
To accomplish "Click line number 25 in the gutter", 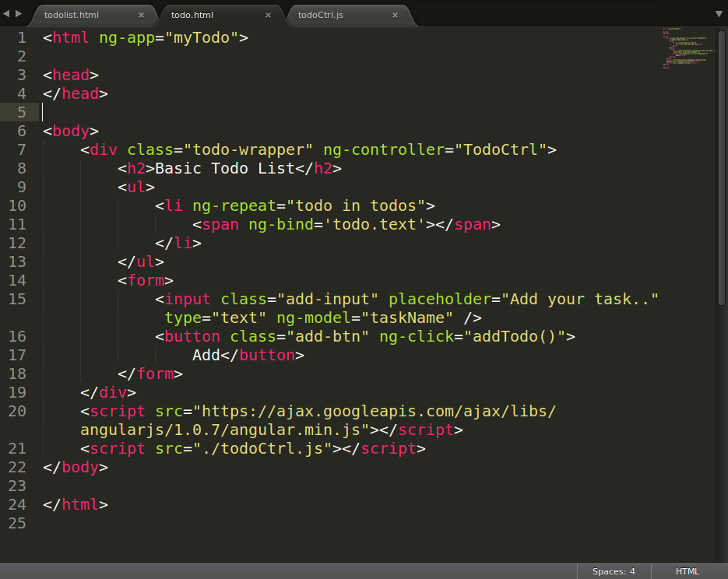I will pos(17,523).
